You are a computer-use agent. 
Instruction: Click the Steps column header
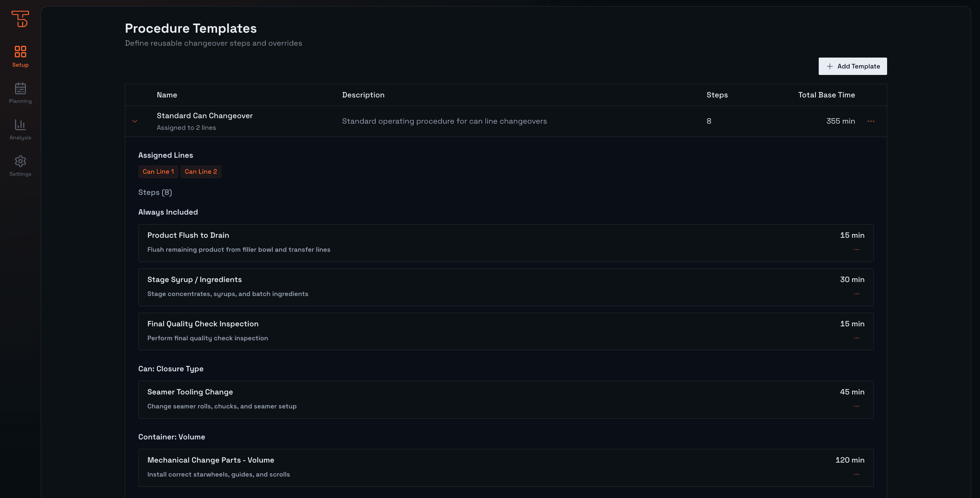[x=717, y=95]
